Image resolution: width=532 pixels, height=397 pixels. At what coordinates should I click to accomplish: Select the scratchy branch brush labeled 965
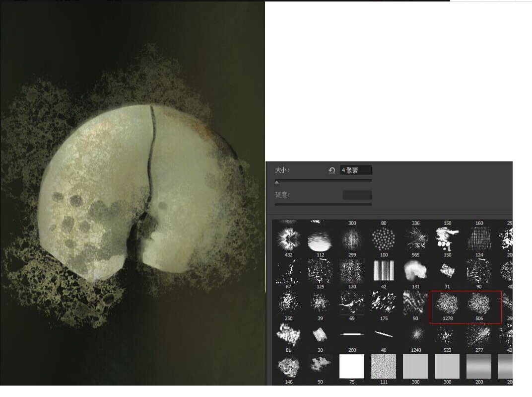pos(415,239)
